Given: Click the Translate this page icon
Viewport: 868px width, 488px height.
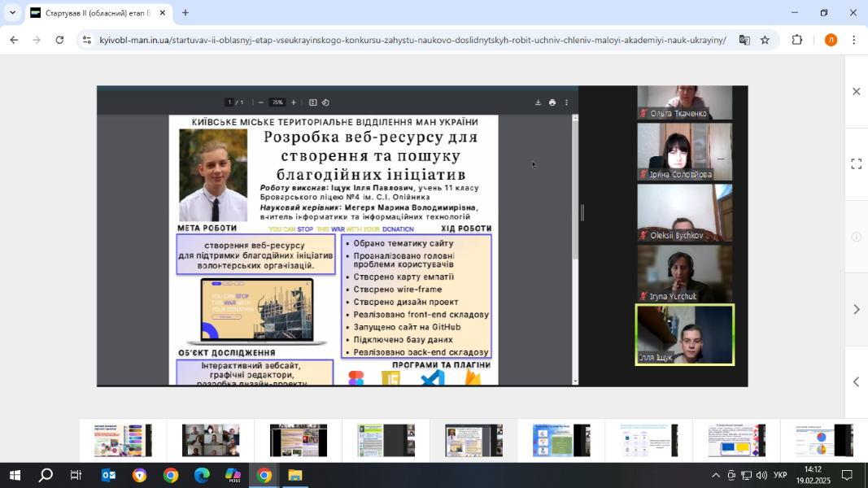Looking at the screenshot, I should [x=744, y=40].
